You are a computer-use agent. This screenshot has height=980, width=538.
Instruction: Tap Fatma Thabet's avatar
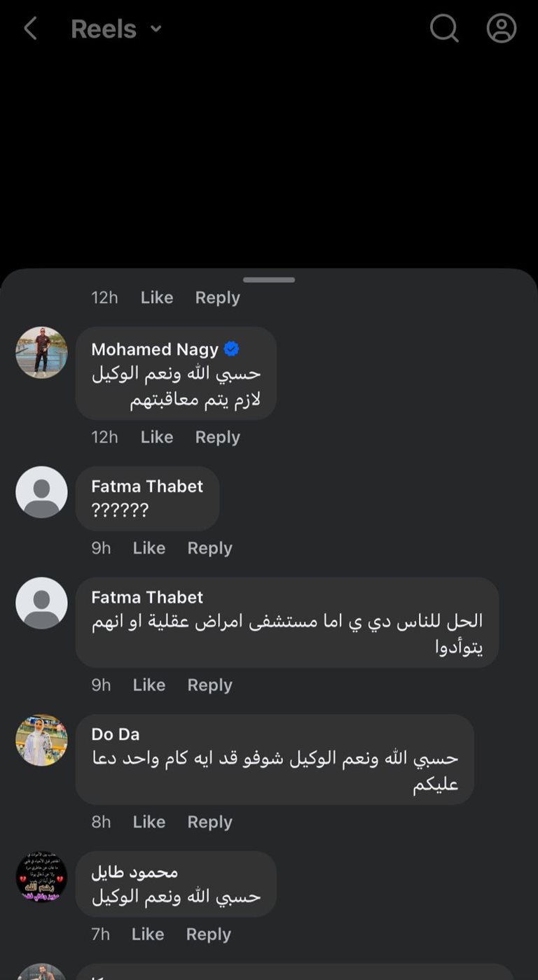click(41, 492)
